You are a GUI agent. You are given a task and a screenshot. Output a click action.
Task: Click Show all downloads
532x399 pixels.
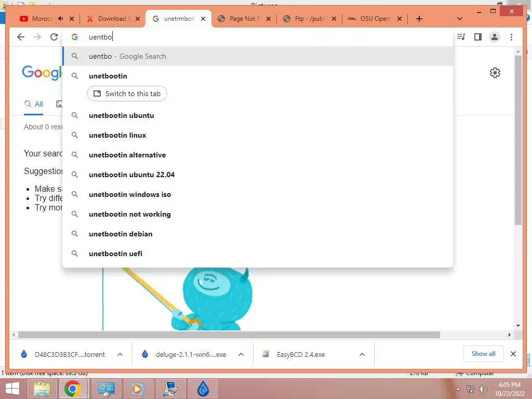[483, 354]
